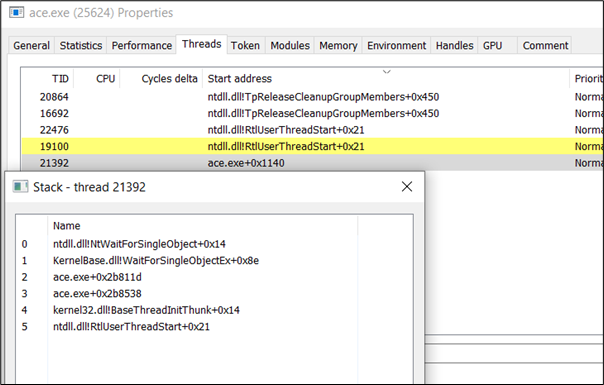This screenshot has height=385, width=604.
Task: Select stack frame ace.exe+0x2b811d
Action: coord(97,277)
